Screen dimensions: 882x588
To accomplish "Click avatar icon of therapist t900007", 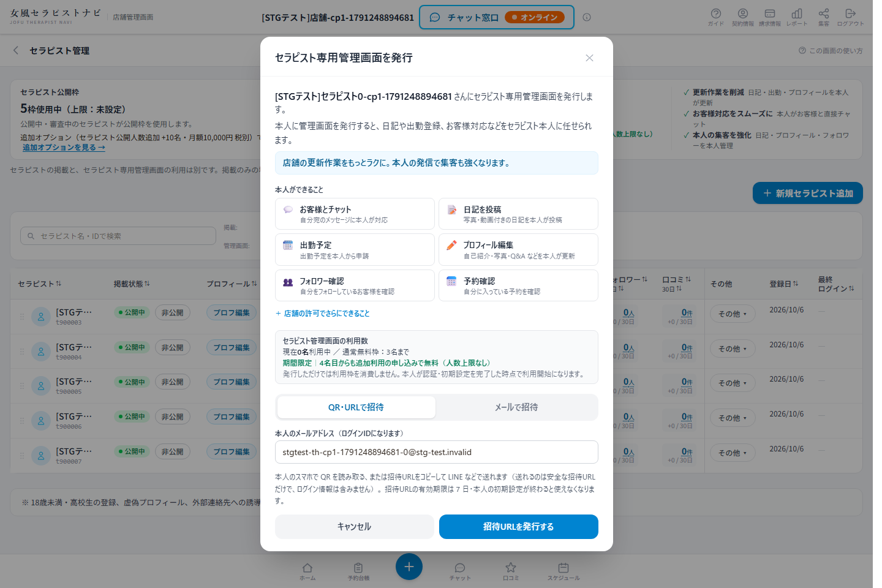I will click(x=41, y=456).
